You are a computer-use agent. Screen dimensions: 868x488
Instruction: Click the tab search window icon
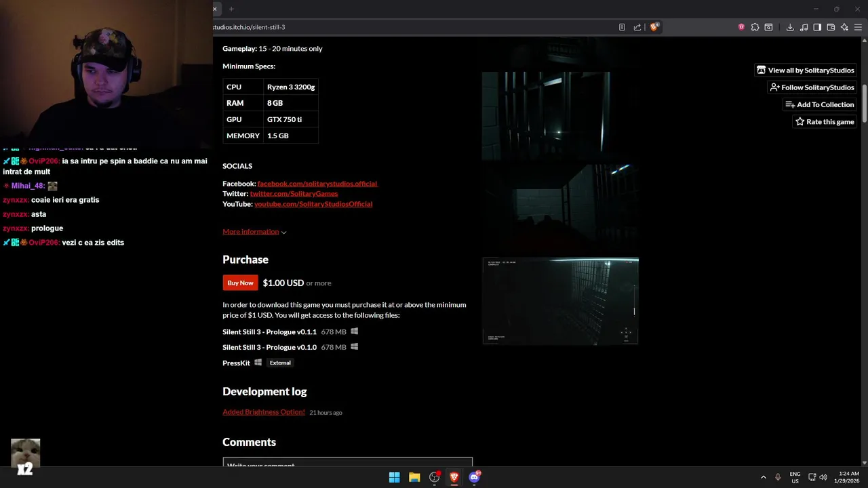[x=768, y=27]
